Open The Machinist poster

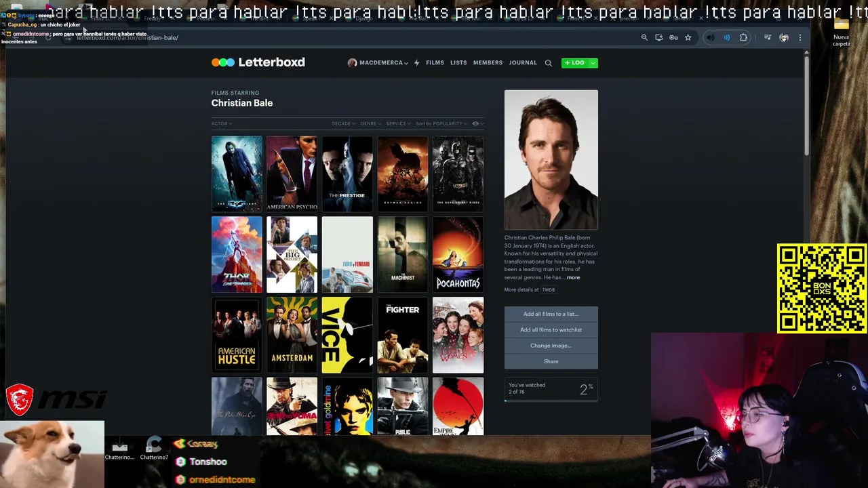click(403, 255)
